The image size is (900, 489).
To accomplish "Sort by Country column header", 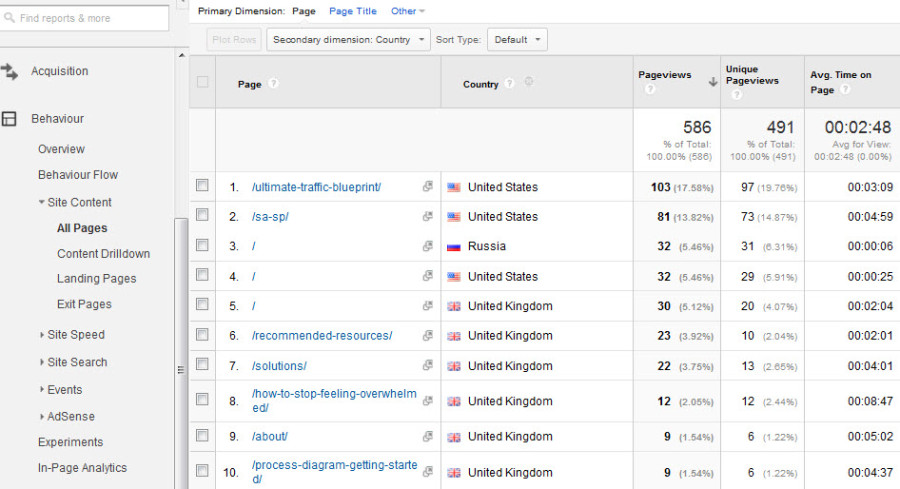I will click(480, 84).
